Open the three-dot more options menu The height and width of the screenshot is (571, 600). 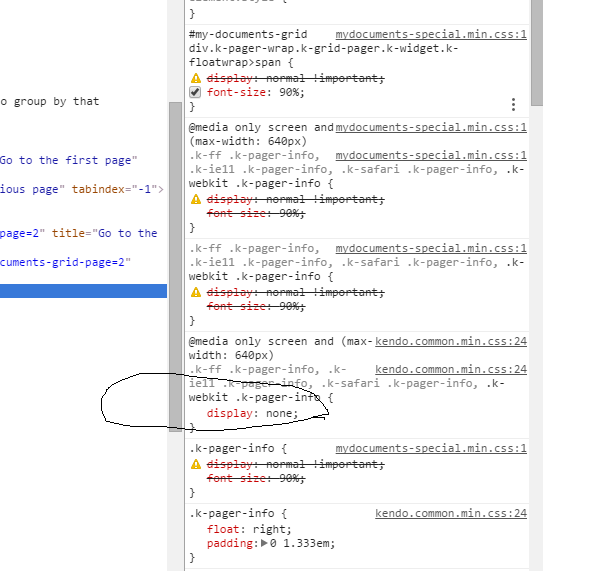513,104
